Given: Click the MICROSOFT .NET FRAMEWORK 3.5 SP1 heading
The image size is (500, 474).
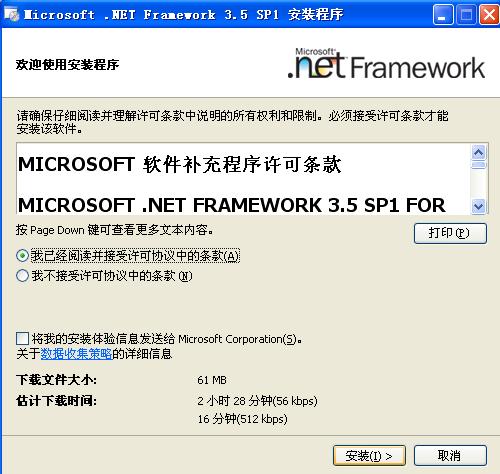Looking at the screenshot, I should [x=232, y=205].
